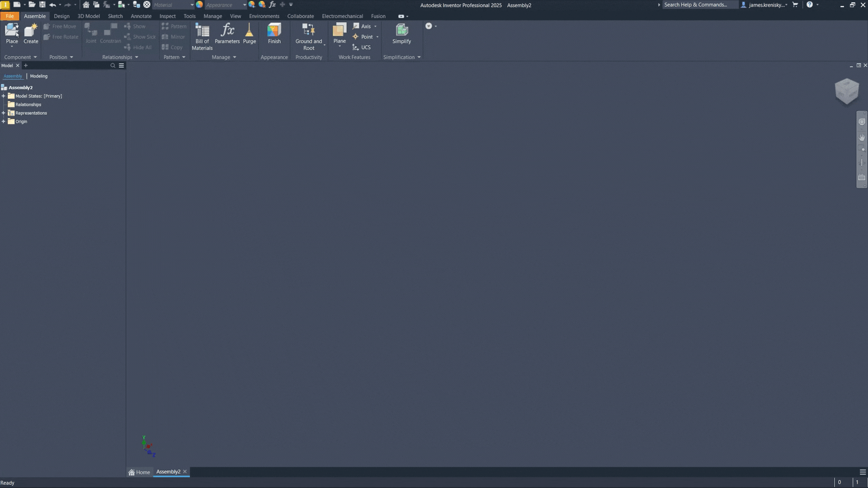The width and height of the screenshot is (868, 488).
Task: Open the Bill of Materials
Action: point(202,36)
